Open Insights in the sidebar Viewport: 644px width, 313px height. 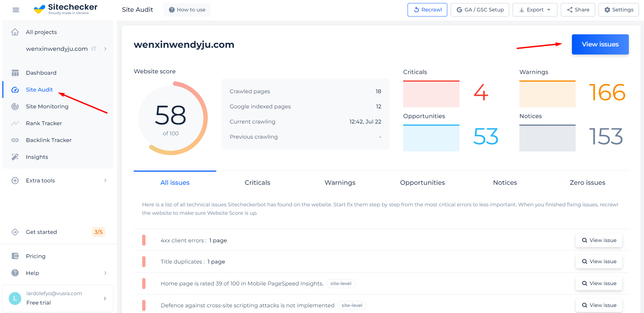pyautogui.click(x=37, y=157)
